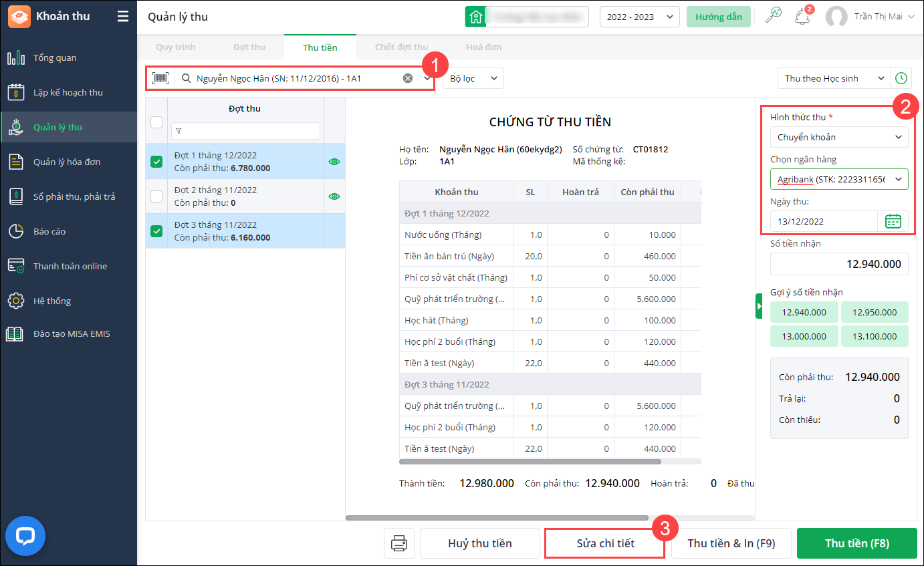This screenshot has height=566, width=924.
Task: Open Đào tạo MISA EMIS
Action: tap(68, 333)
